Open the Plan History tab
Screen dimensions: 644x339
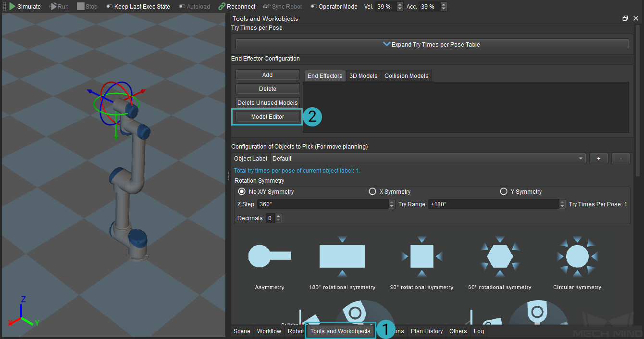(427, 331)
